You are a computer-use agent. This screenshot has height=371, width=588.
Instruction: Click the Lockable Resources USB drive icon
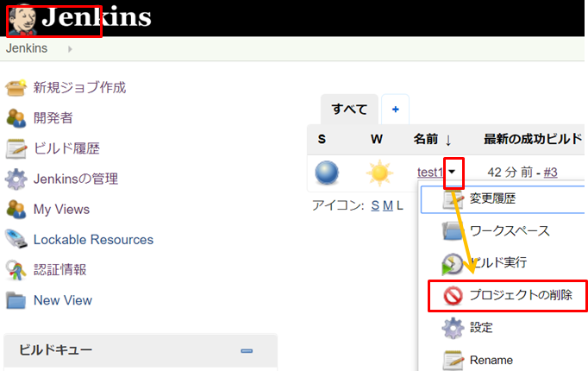[16, 239]
